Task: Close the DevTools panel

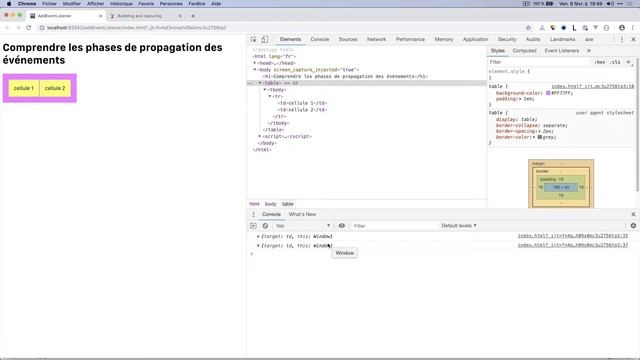Action: tap(633, 40)
